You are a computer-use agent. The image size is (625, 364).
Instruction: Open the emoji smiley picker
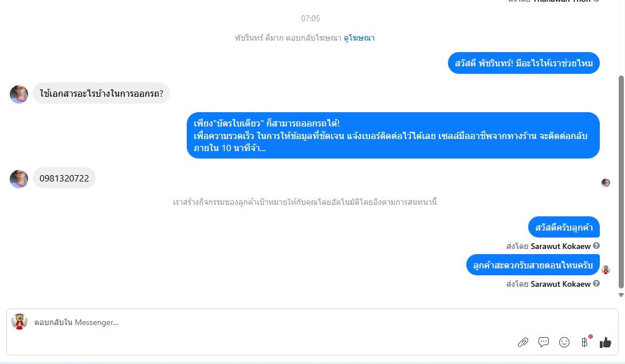564,342
